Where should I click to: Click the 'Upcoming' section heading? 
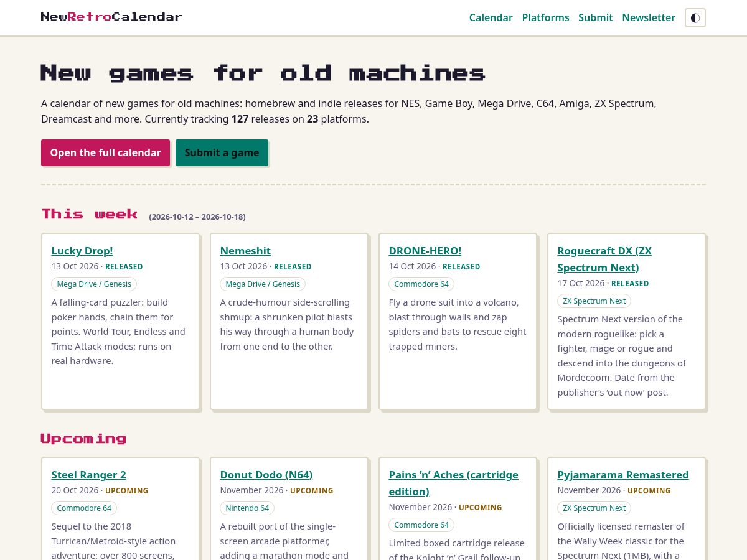[x=83, y=439]
